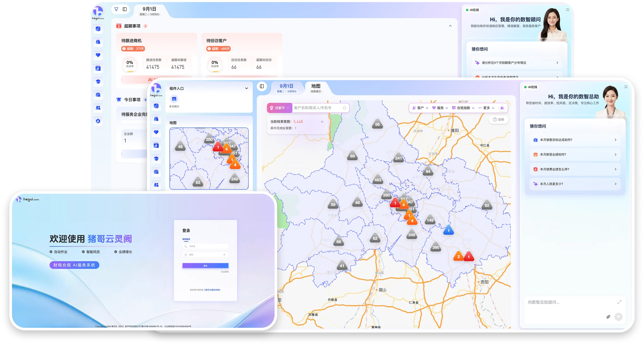Open the briefcase icon in map window sidebar

point(156,172)
